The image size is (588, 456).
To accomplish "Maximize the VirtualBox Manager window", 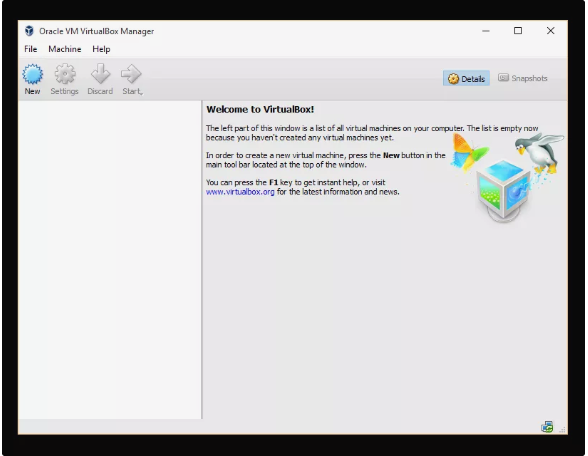I will 518,31.
